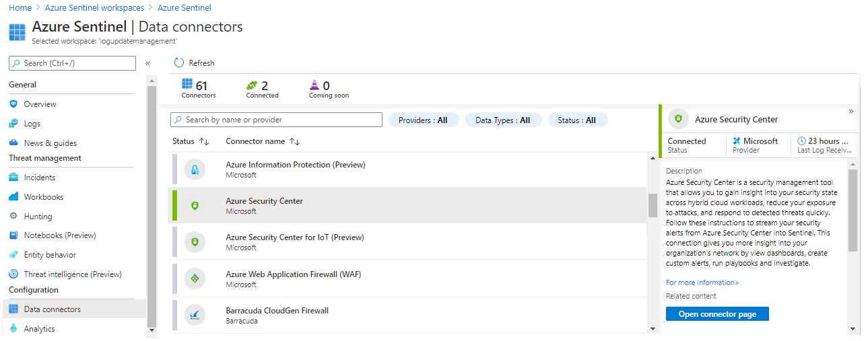Click Related content label

coord(691,296)
